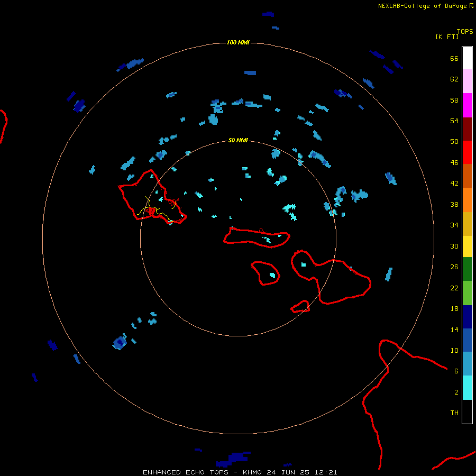Click the island outline with yellow roads
The width and height of the screenshot is (476, 476).
(x=152, y=197)
